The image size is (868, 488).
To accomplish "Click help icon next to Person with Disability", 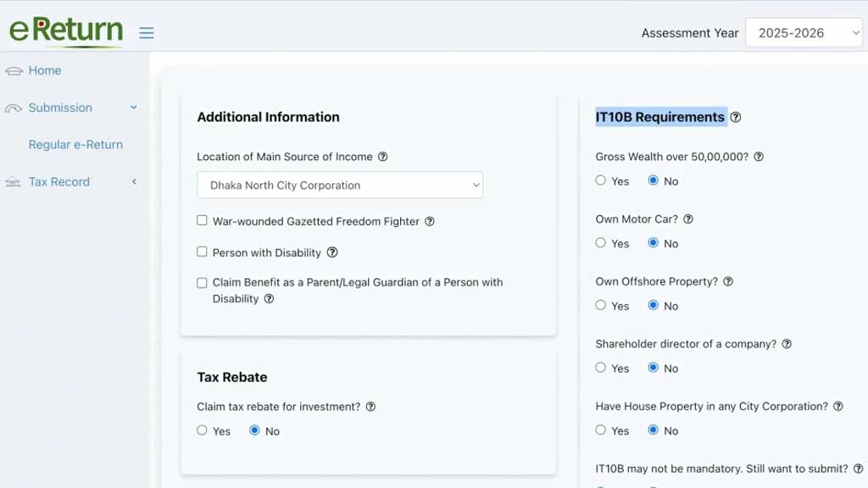I will (332, 252).
